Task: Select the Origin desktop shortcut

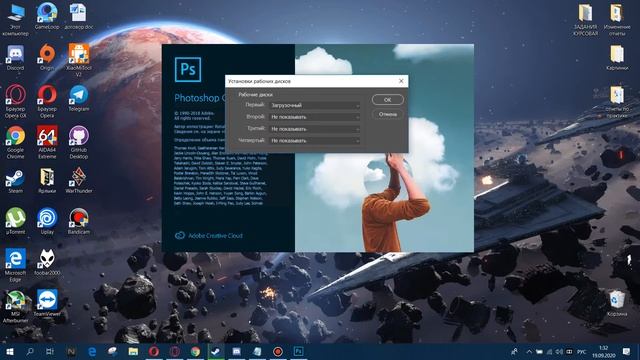Action: point(47,57)
